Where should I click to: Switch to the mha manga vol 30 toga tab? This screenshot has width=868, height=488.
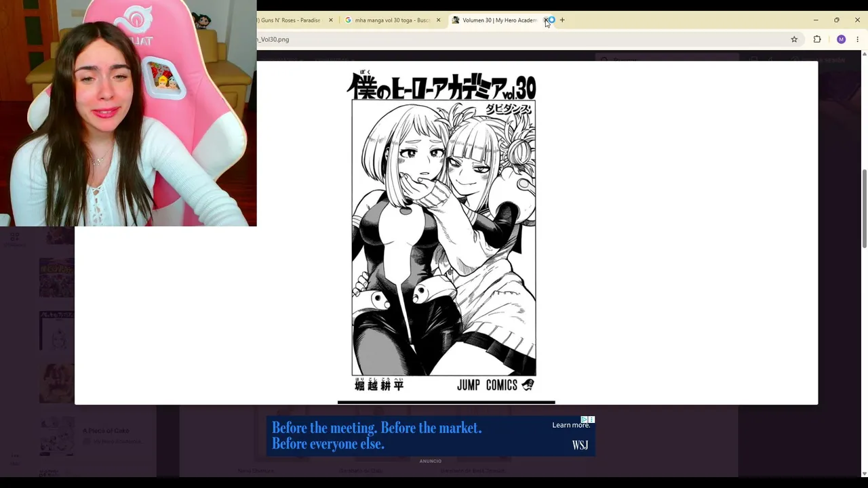pos(392,20)
